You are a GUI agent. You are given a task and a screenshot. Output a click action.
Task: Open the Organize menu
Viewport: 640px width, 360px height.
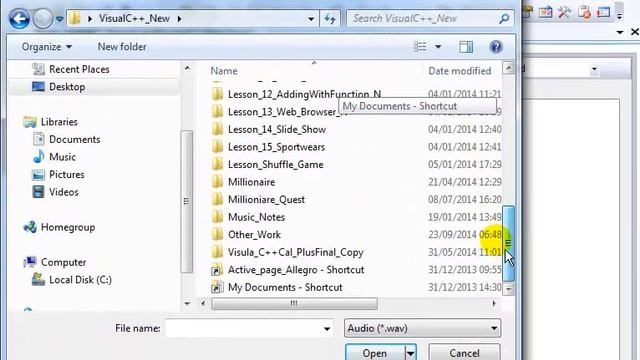(x=47, y=47)
